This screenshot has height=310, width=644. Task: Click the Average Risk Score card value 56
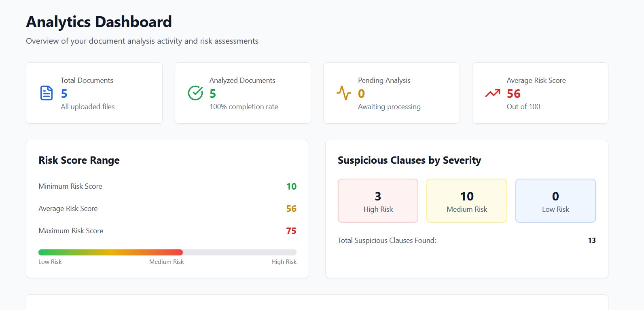coord(514,94)
